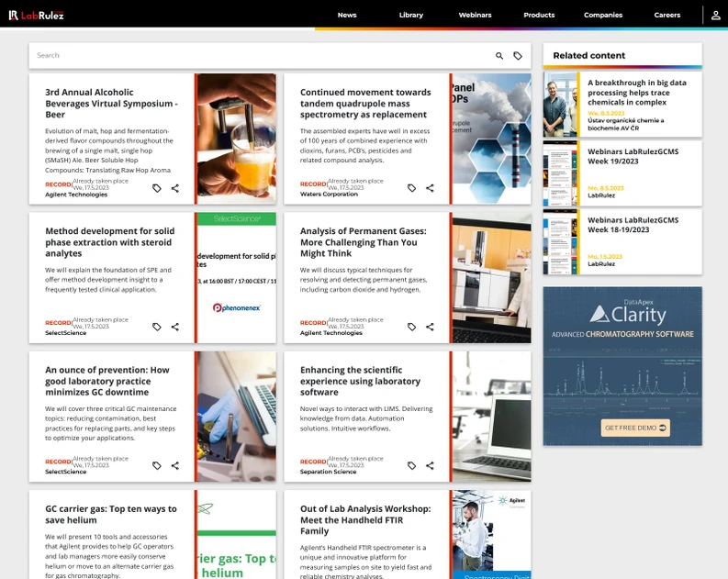Open 'Analysis of Permanent Gases' webinar title

(x=363, y=242)
